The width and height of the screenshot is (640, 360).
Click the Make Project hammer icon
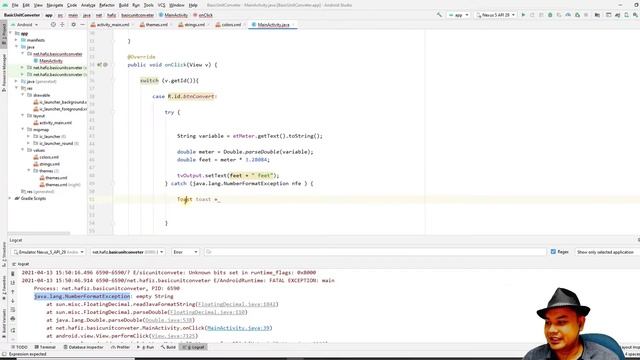point(439,15)
